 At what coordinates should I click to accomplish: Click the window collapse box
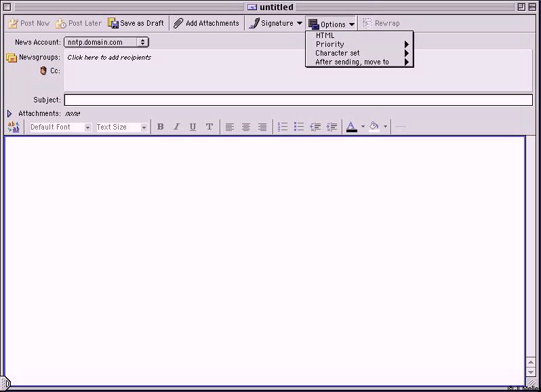tap(532, 7)
